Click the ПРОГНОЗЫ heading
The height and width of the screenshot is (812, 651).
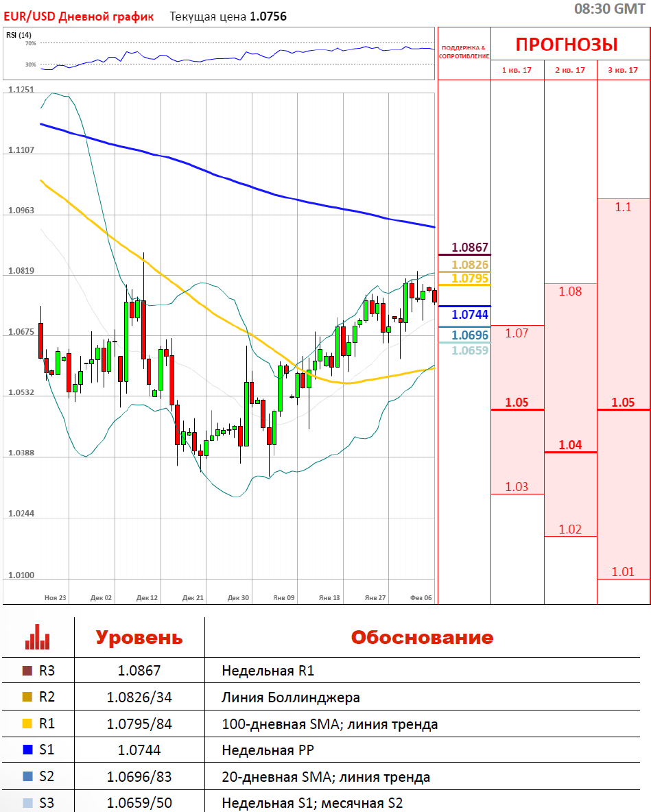[x=567, y=45]
